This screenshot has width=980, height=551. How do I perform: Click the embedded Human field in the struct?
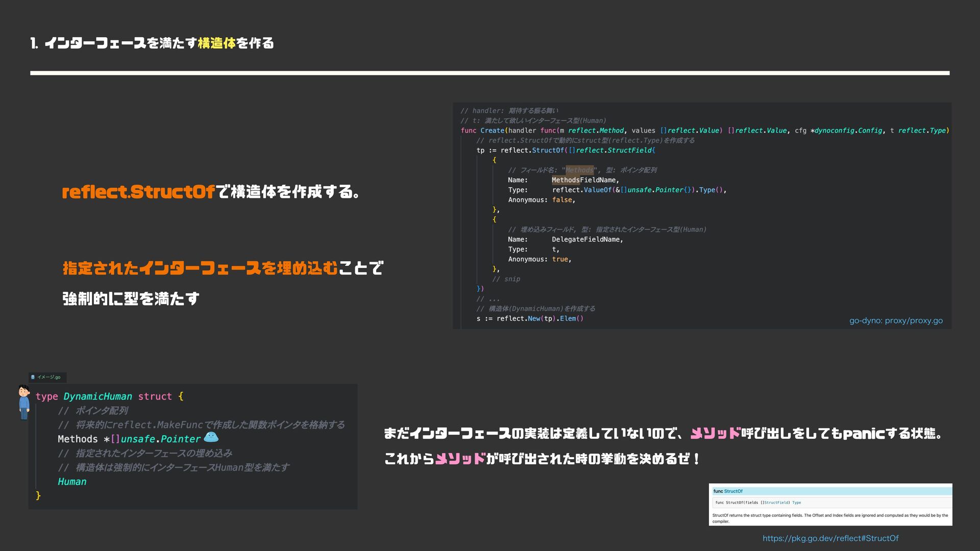[72, 482]
